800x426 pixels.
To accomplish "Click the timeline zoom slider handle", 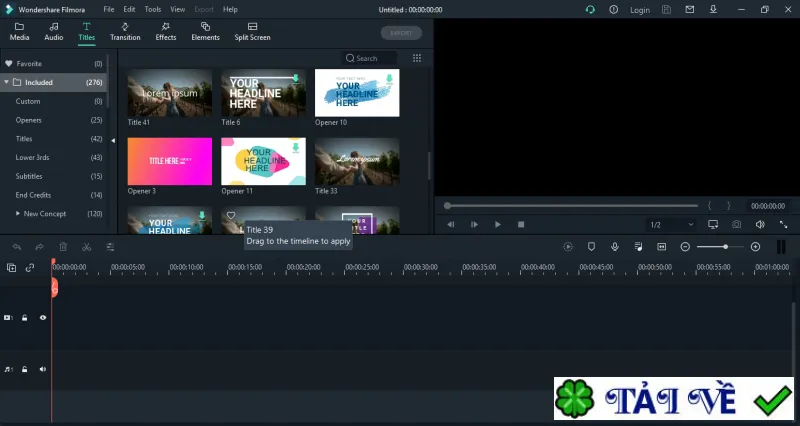I will pos(725,247).
